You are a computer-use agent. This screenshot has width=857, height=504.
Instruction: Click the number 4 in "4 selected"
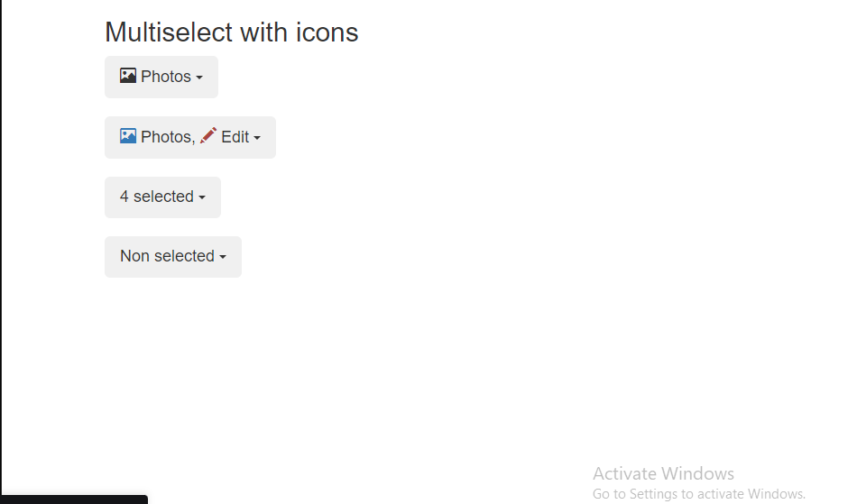pyautogui.click(x=124, y=197)
